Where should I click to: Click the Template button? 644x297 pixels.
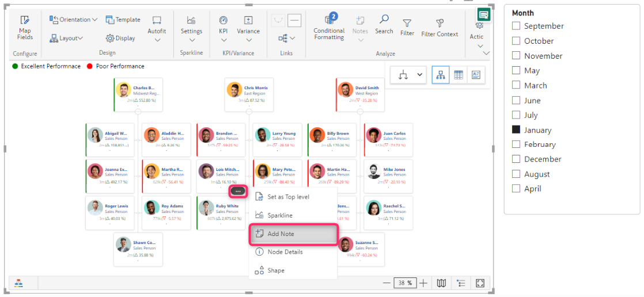pos(123,20)
